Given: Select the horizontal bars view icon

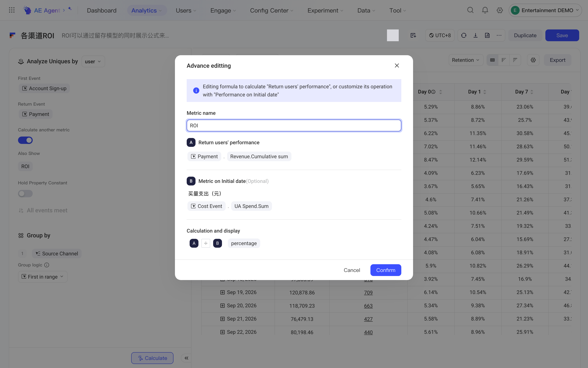Looking at the screenshot, I should 515,60.
